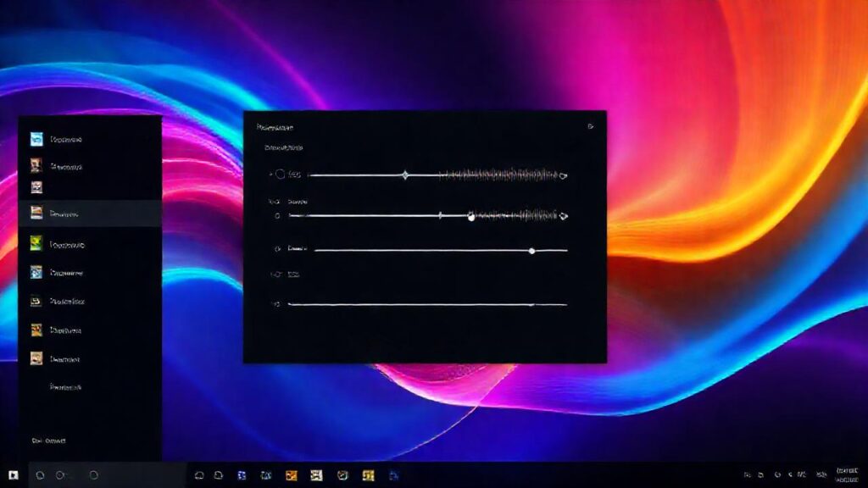The image size is (868, 488).
Task: Expand the system tray hidden icons chevron
Action: pyautogui.click(x=746, y=474)
